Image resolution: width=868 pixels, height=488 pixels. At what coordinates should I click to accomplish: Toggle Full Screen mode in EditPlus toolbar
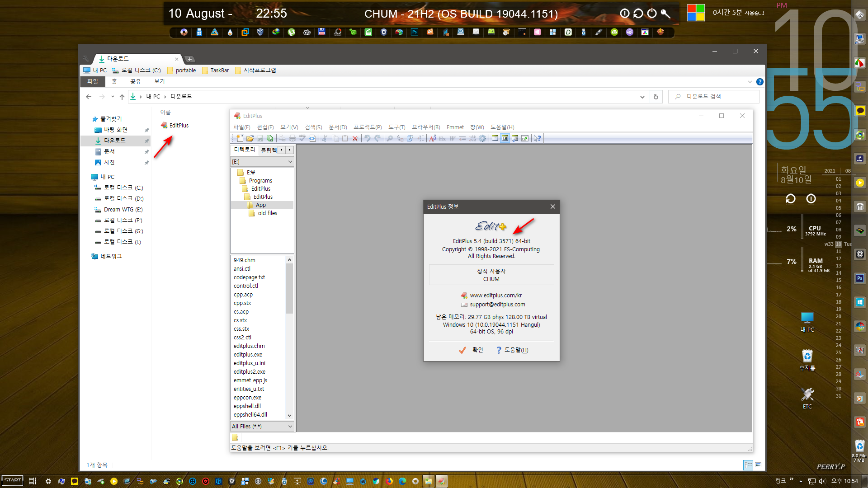coord(525,138)
